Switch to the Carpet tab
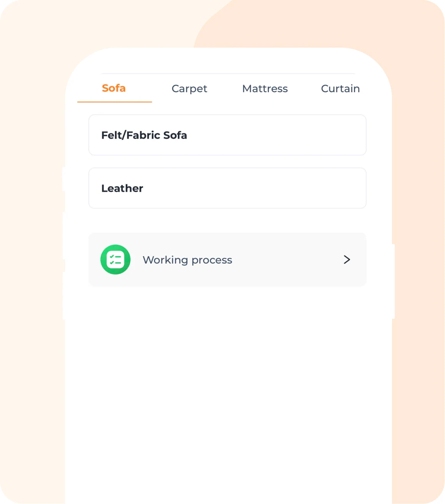Screen dimensions: 445x504 coord(189,89)
